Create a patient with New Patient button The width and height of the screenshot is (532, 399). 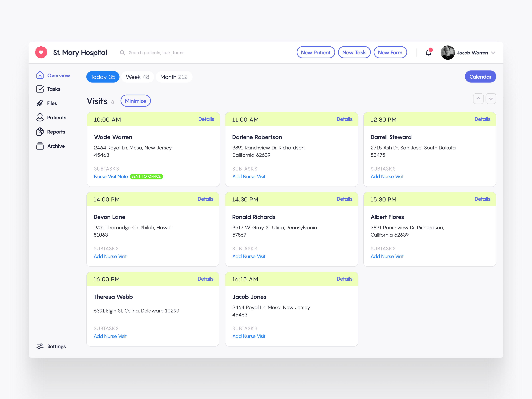pos(316,52)
